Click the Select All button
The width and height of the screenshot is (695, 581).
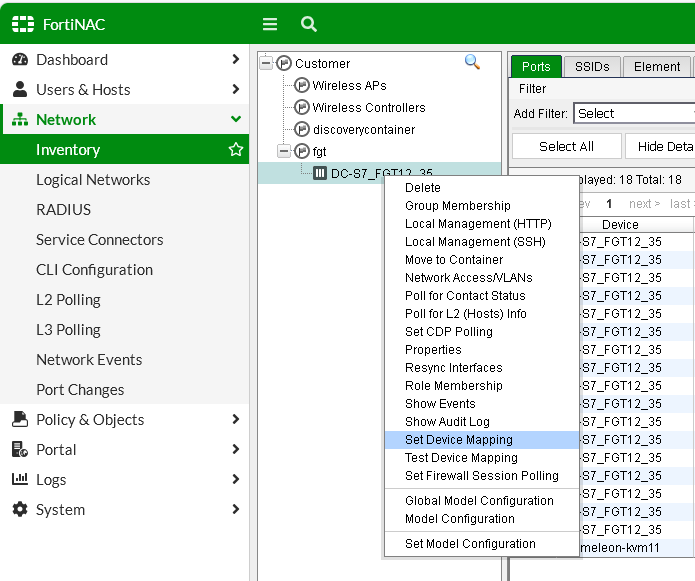tap(566, 146)
